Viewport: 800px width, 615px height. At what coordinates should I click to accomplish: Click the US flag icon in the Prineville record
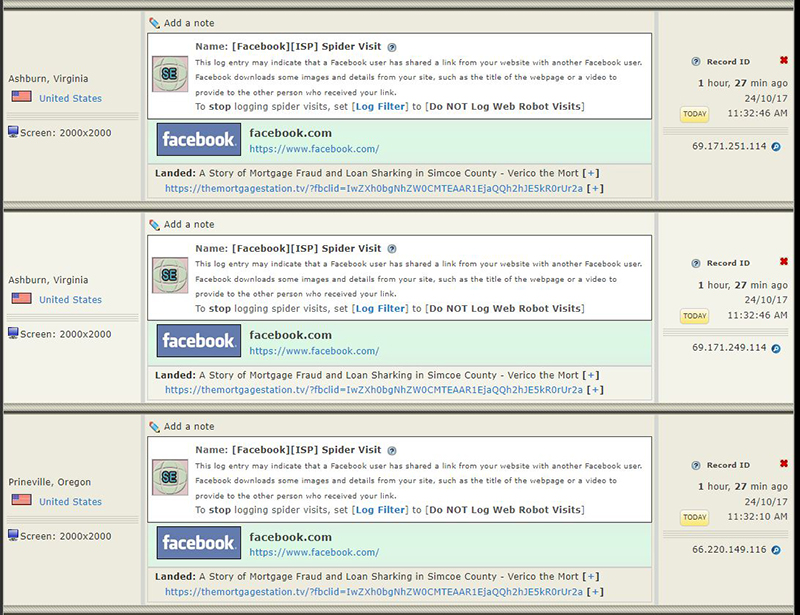[21, 499]
